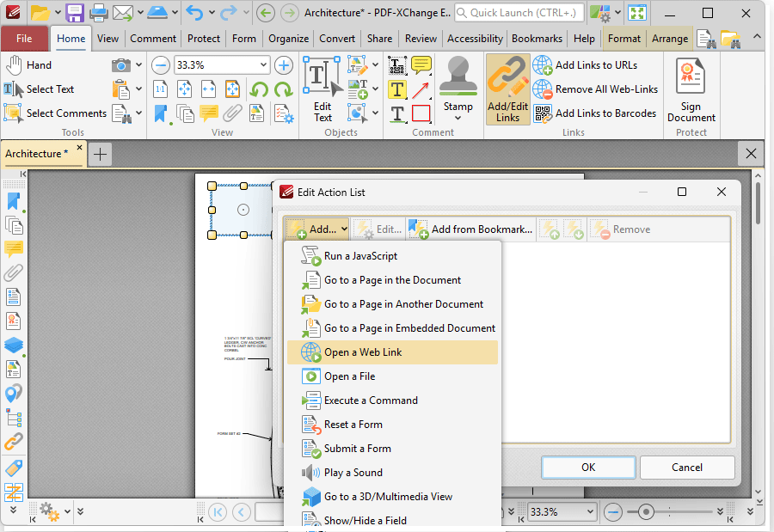Click Cancel in Edit Action List
Image resolution: width=774 pixels, height=532 pixels.
click(687, 468)
